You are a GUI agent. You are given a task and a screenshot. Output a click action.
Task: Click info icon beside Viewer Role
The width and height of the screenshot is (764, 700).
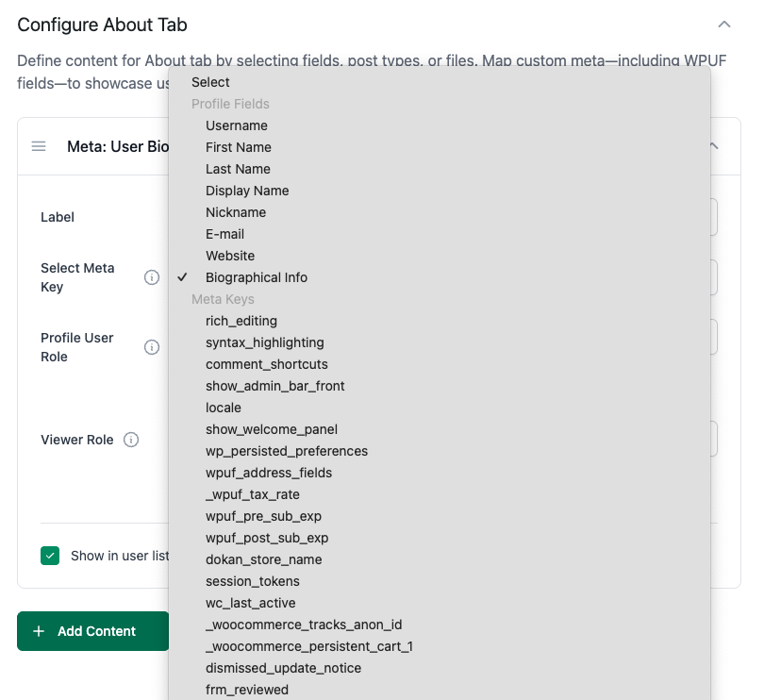coord(131,440)
